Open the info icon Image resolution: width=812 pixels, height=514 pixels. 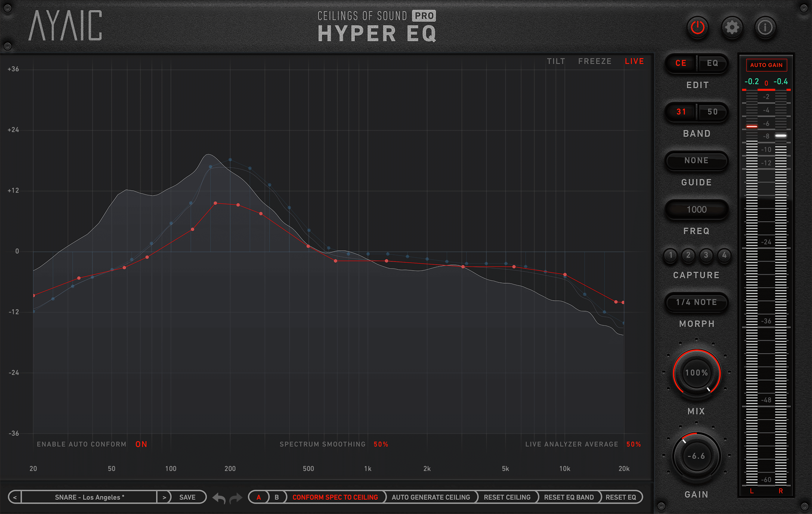coord(765,28)
